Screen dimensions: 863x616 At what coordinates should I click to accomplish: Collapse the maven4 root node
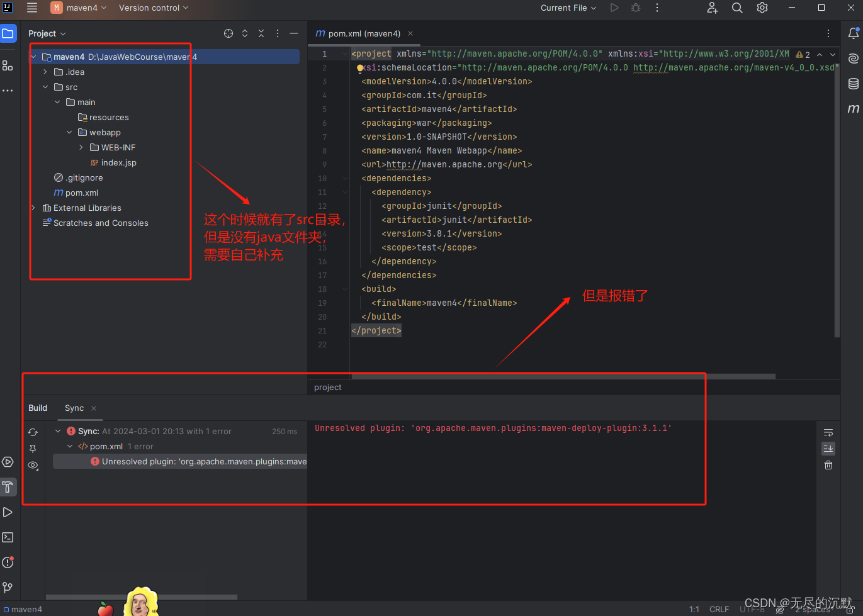[x=33, y=57]
